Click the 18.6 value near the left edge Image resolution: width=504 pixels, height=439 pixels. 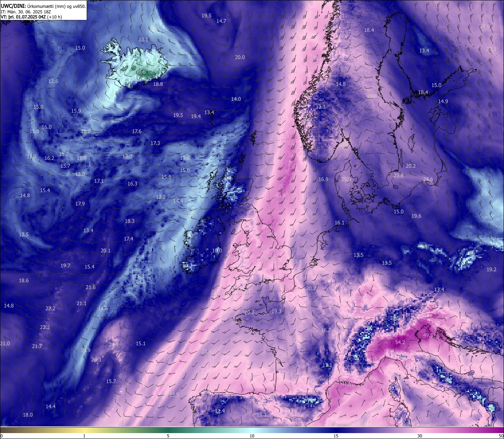(24, 280)
